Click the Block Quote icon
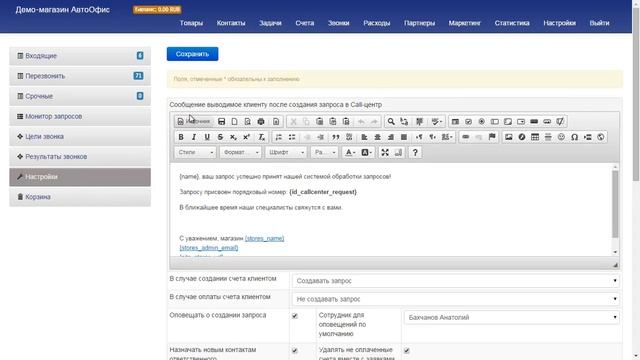 pos(336,137)
